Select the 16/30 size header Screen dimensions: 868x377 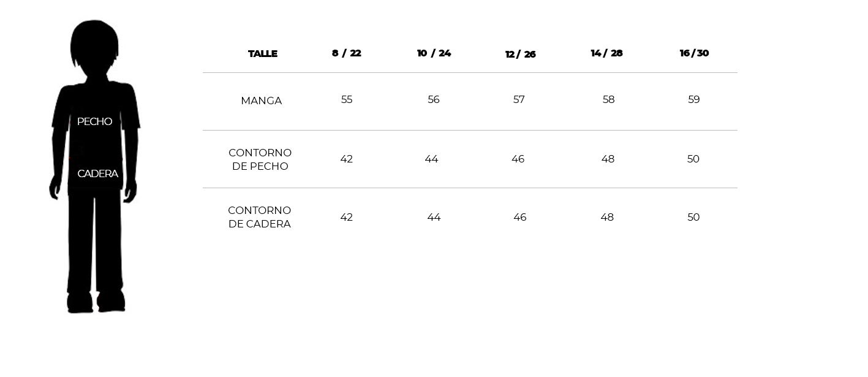[x=694, y=53]
